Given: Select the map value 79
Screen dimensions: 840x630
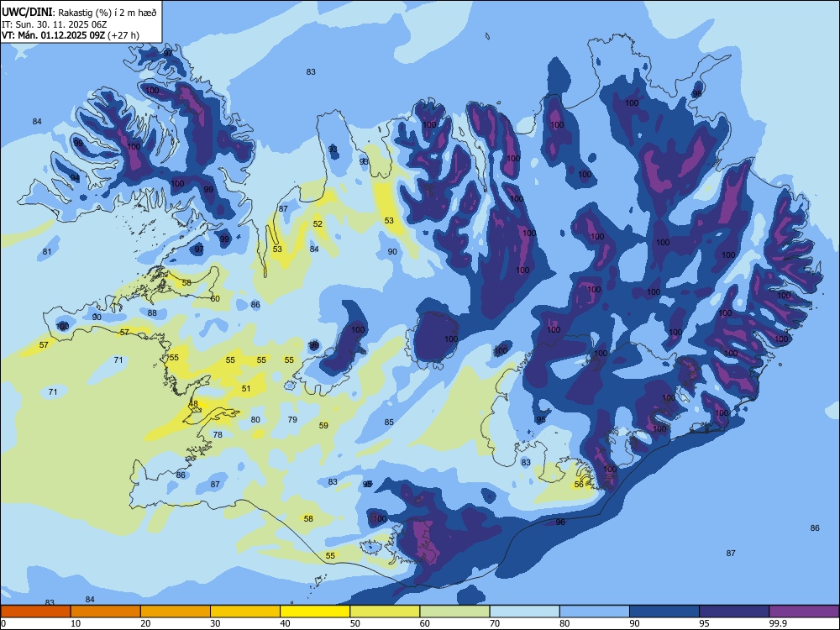Looking at the screenshot, I should pos(292,419).
